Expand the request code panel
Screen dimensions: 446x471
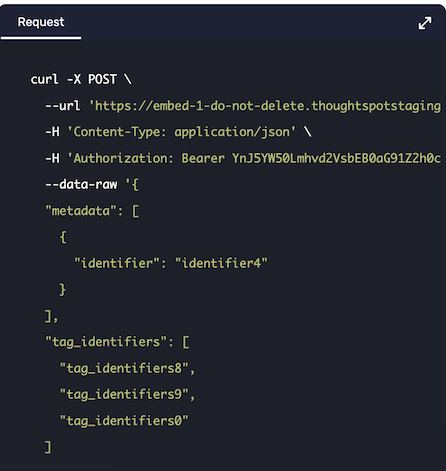click(425, 23)
